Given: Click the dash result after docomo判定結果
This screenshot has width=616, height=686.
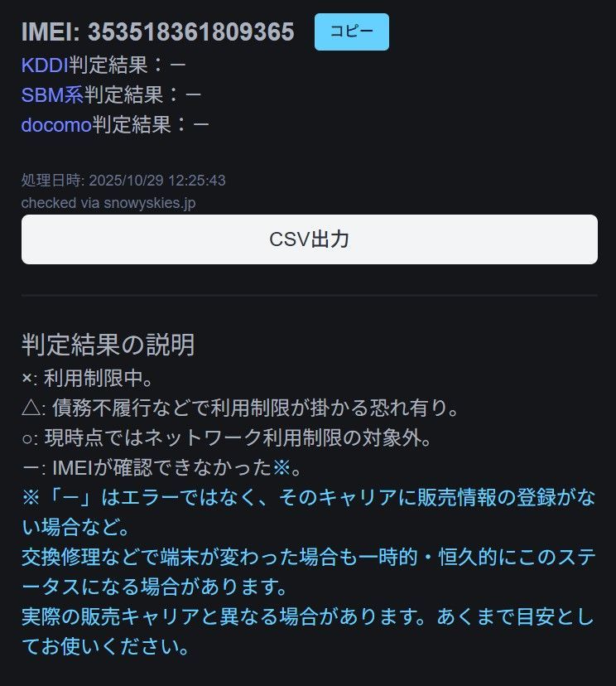Looking at the screenshot, I should click(201, 124).
